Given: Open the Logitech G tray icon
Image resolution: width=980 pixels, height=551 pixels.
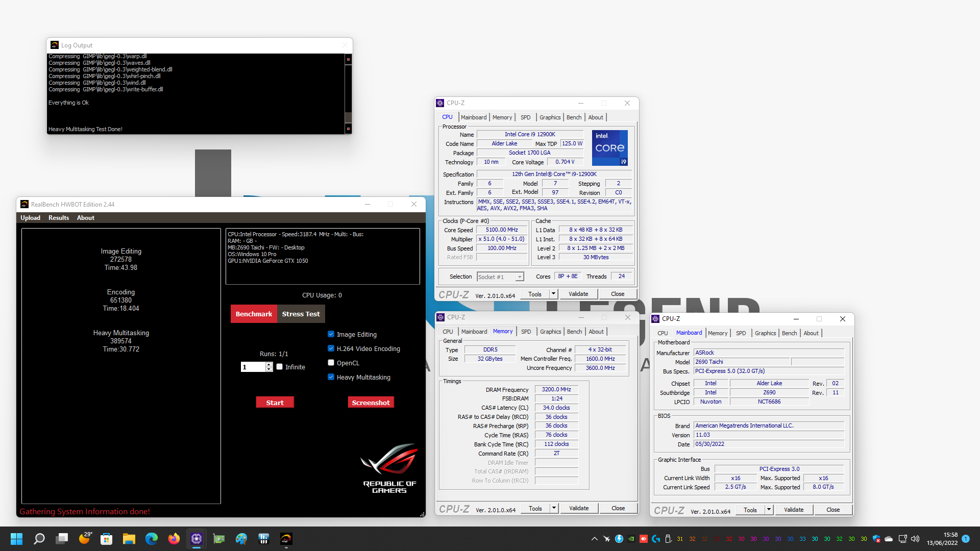Looking at the screenshot, I should [x=656, y=539].
